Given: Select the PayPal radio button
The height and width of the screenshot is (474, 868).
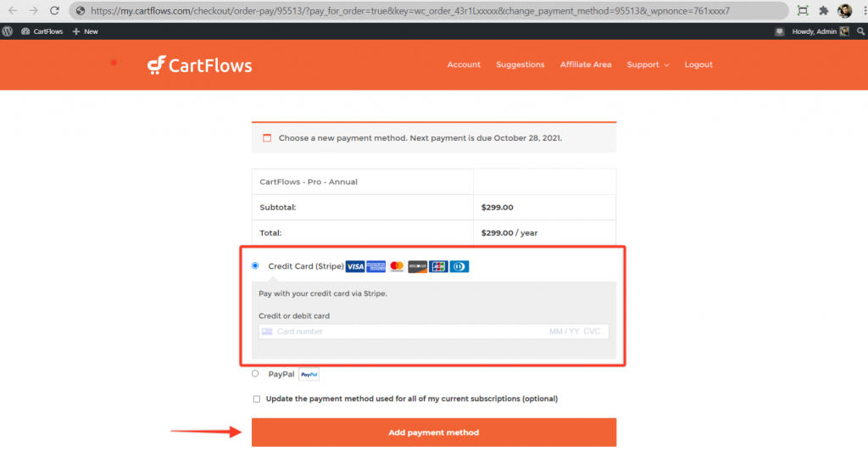Looking at the screenshot, I should (x=255, y=373).
